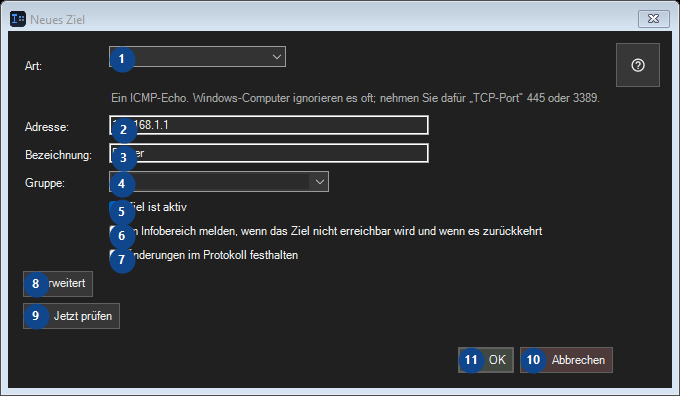Click the 'Jetzt prüfen' button
The width and height of the screenshot is (680, 396).
click(71, 316)
